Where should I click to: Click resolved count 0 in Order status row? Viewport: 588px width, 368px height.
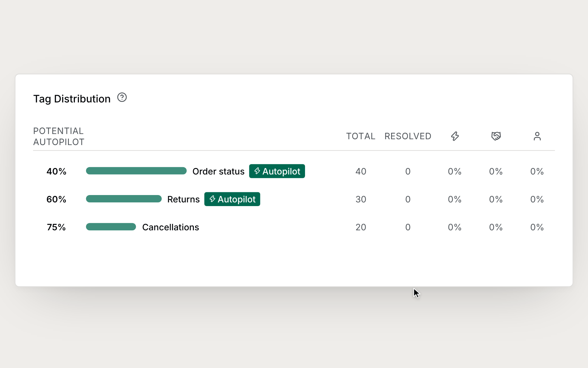408,171
